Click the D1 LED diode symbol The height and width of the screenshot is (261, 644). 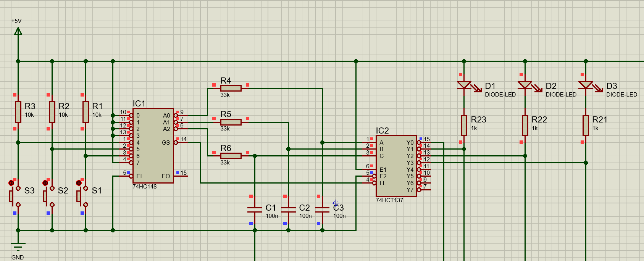464,85
